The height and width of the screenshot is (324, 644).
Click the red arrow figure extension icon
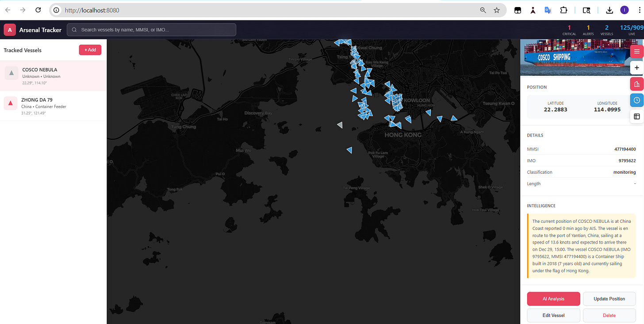533,10
